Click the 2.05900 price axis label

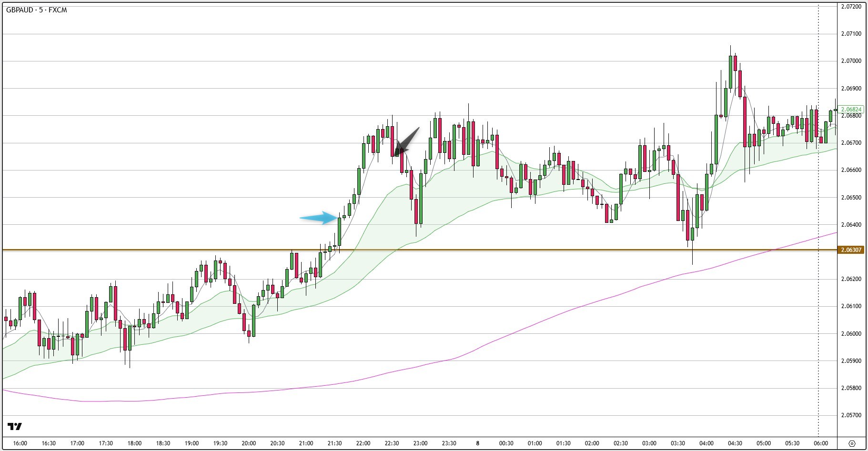[851, 361]
